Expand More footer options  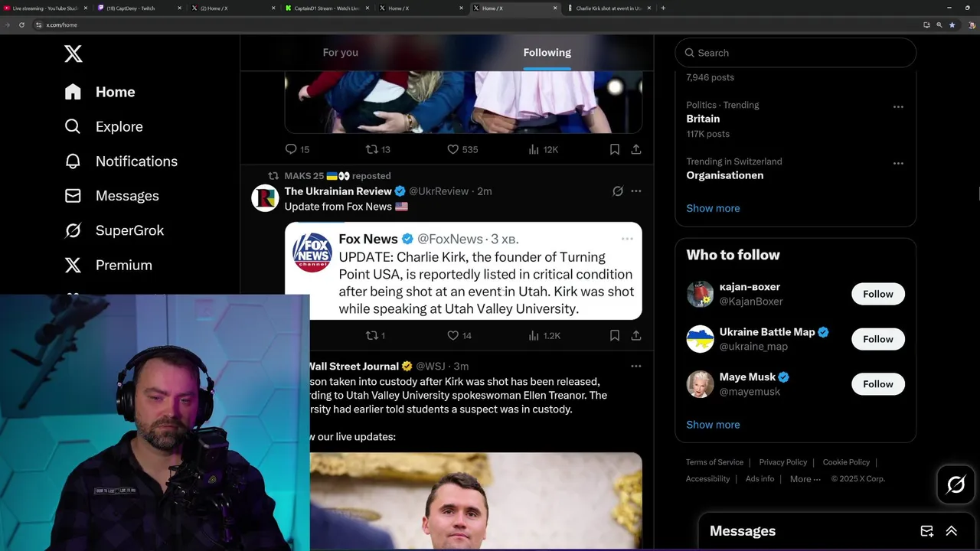805,479
